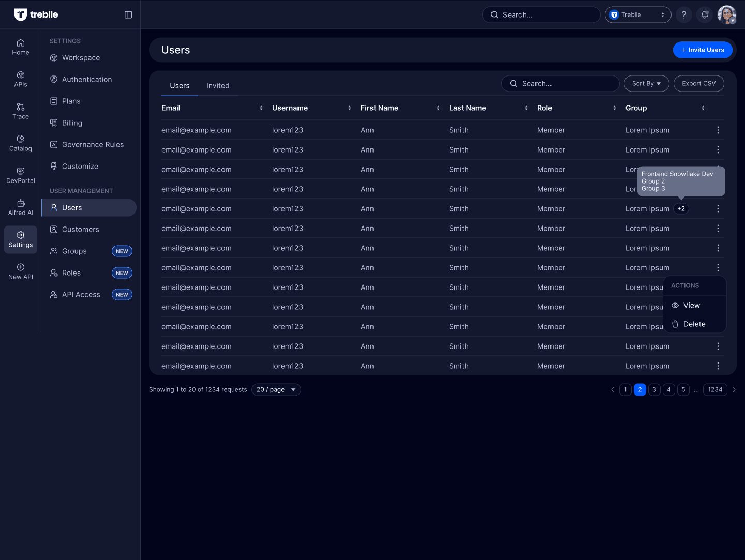Click the notifications bell icon
745x560 pixels.
click(x=704, y=15)
